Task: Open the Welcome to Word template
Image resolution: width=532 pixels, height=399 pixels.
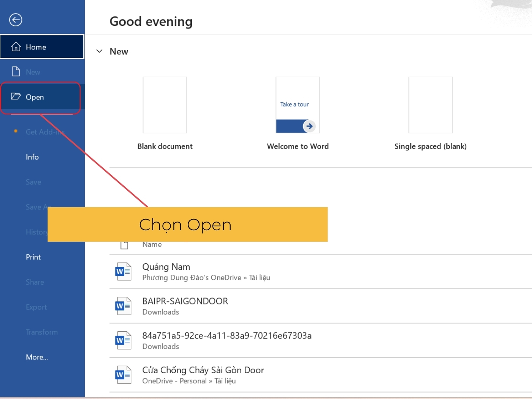Action: (298, 105)
